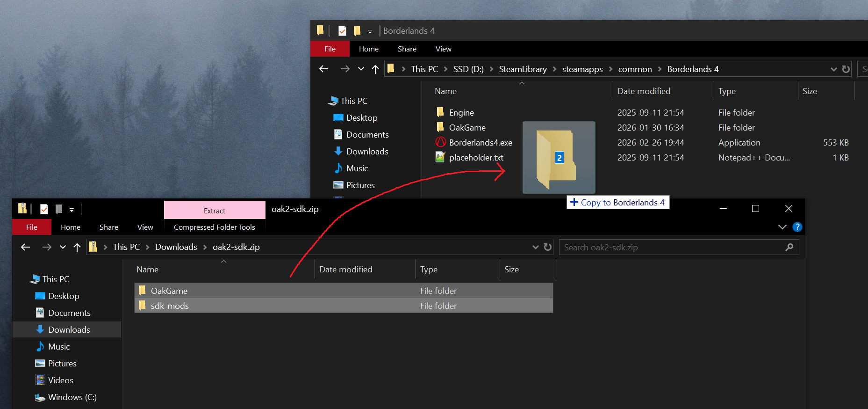Select OakGame folder inside oak2-sdk.zip
Screen dimensions: 868x409
(344, 291)
